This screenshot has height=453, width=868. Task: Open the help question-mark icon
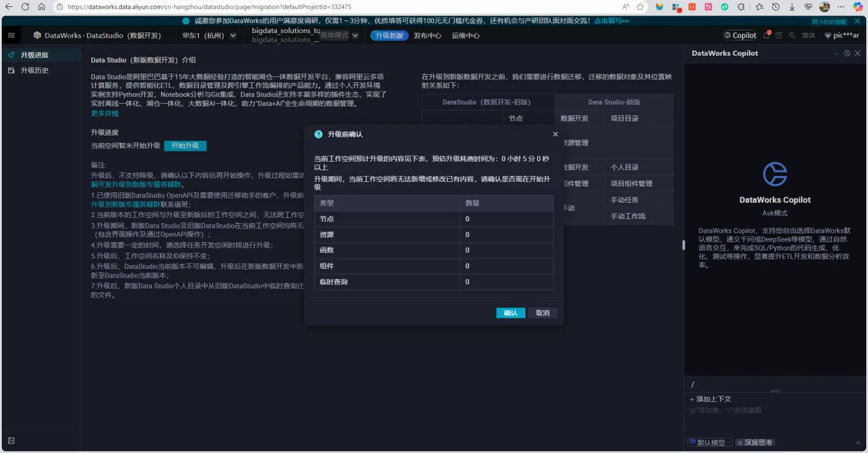pyautogui.click(x=779, y=35)
